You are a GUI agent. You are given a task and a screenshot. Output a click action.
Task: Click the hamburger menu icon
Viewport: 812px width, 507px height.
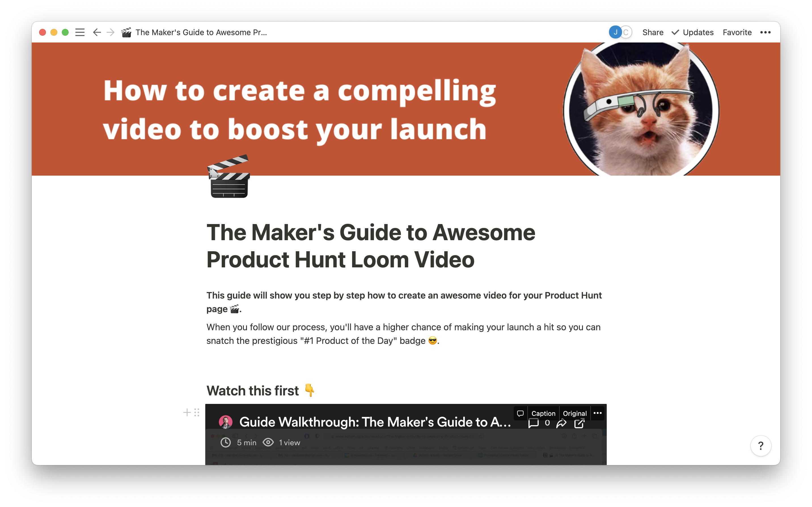click(81, 32)
